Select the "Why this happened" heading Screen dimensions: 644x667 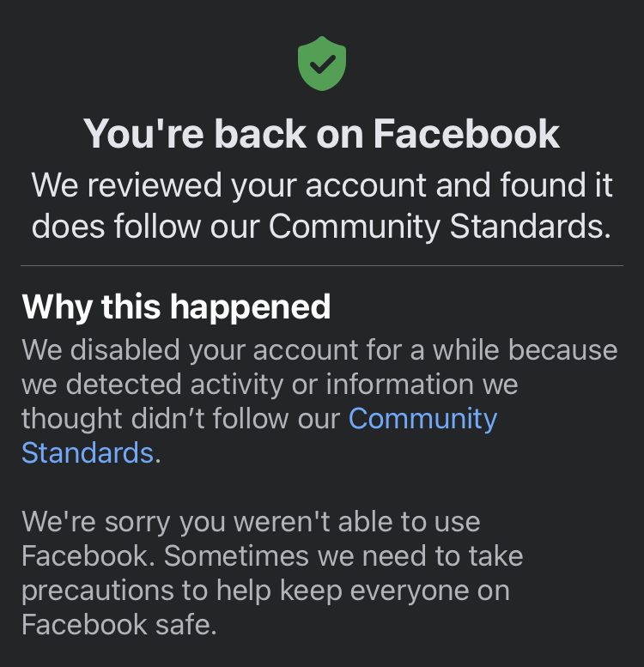click(x=176, y=306)
